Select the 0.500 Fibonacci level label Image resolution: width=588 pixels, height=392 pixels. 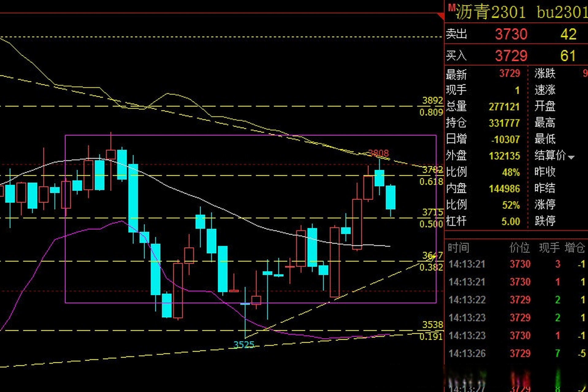click(431, 224)
